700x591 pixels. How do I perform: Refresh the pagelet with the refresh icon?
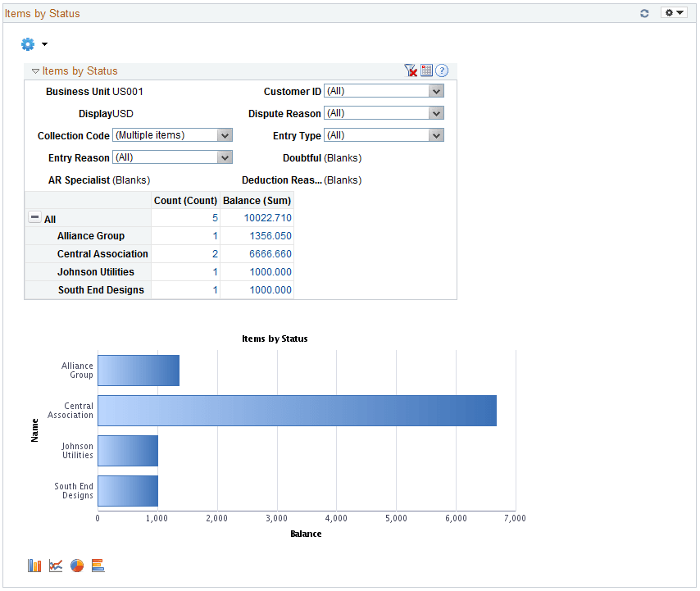tap(644, 13)
